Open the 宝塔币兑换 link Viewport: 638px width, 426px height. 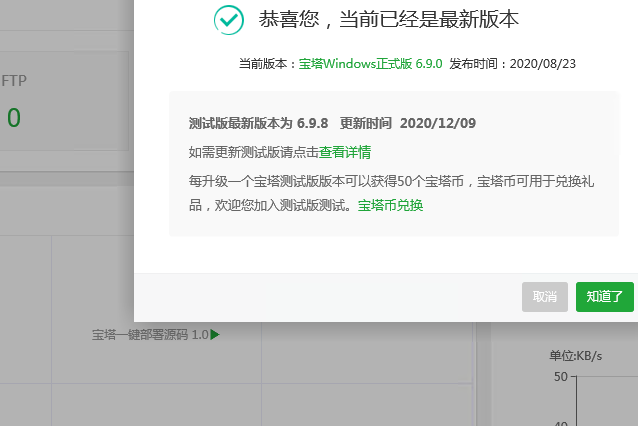[x=390, y=205]
